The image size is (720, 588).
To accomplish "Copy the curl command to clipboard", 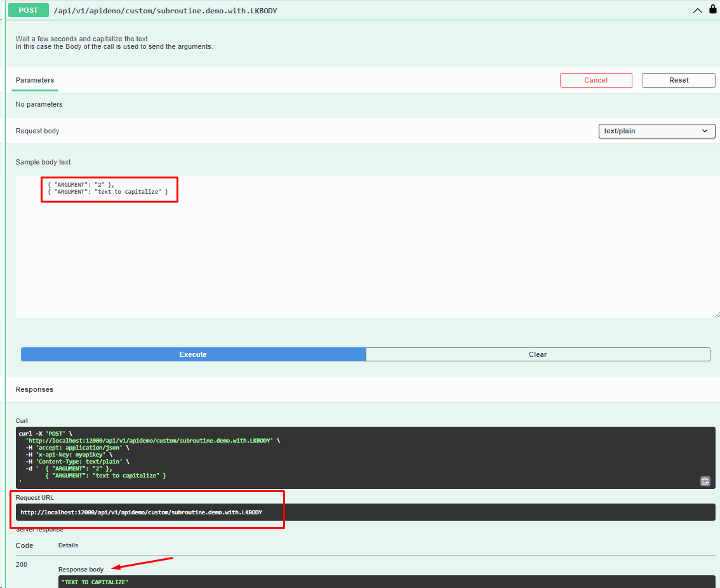I will click(x=705, y=481).
